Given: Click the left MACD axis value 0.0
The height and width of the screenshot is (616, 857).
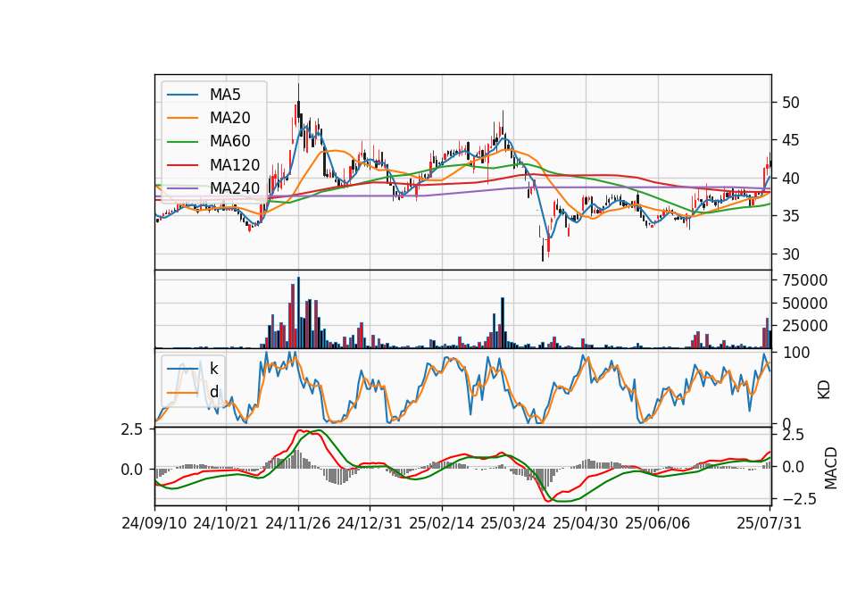Looking at the screenshot, I should (132, 470).
